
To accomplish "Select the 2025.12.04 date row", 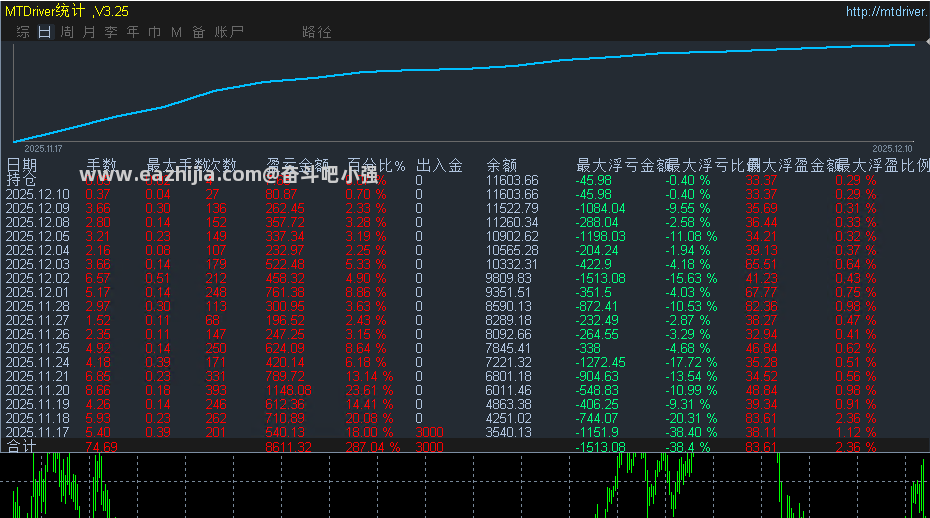I will click(37, 250).
